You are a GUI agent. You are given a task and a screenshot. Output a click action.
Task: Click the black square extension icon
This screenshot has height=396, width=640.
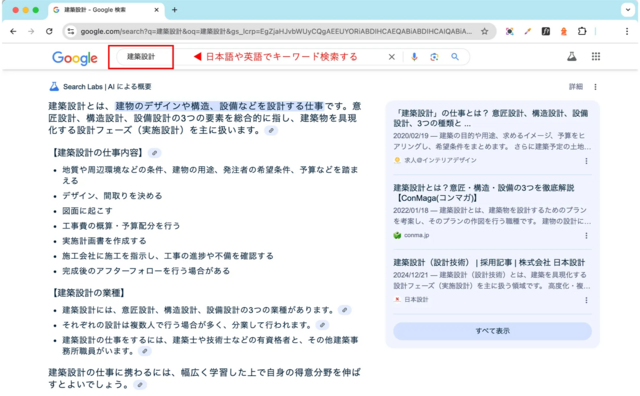(x=546, y=31)
